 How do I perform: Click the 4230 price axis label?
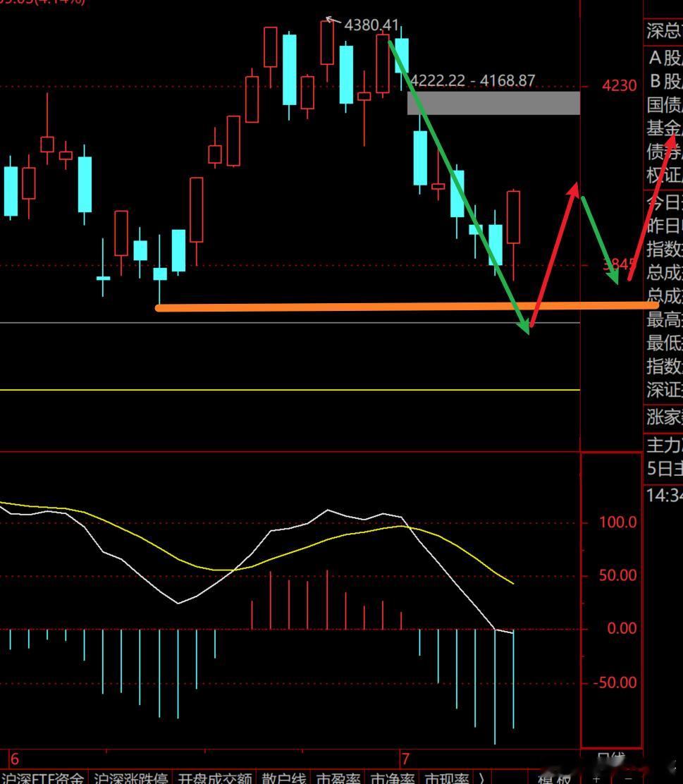click(619, 85)
